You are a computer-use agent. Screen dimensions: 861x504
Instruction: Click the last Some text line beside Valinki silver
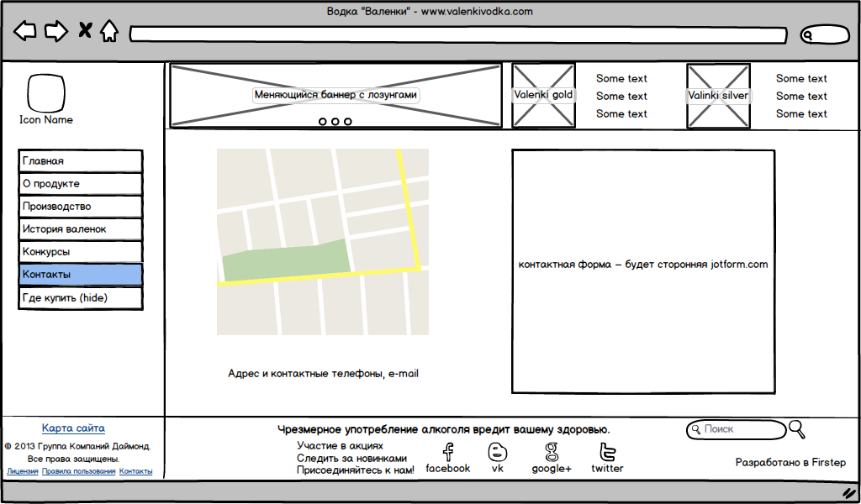(x=801, y=113)
